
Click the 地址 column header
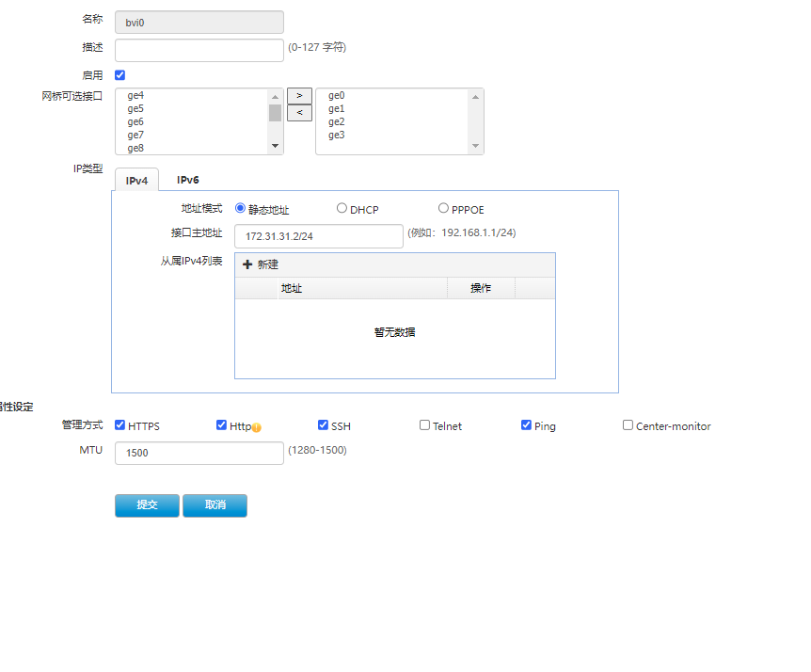pyautogui.click(x=362, y=288)
